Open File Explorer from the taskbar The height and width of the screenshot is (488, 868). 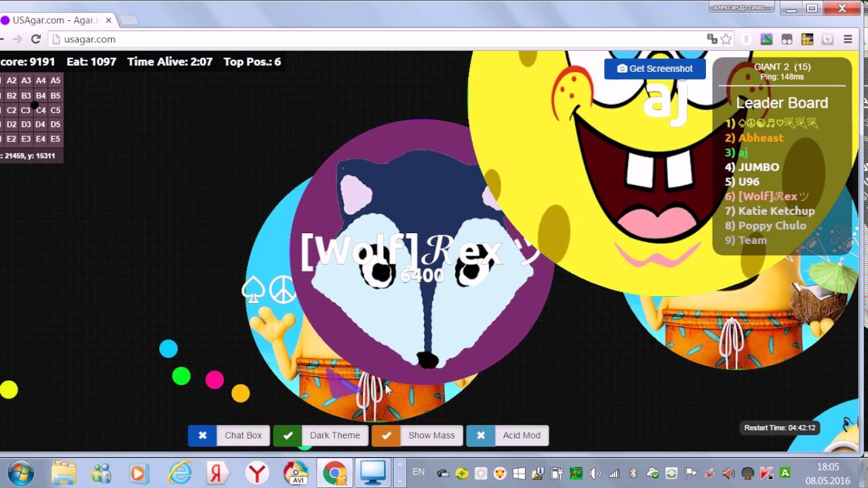click(x=64, y=472)
